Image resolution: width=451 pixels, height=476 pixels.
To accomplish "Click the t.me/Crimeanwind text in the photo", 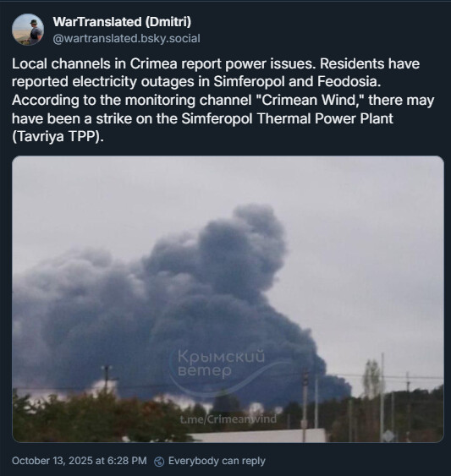I will [x=228, y=419].
